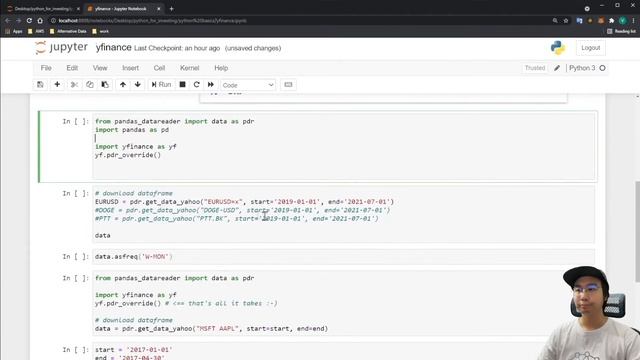Click the Trusted notebook indicator
This screenshot has height=360, width=640.
click(535, 68)
